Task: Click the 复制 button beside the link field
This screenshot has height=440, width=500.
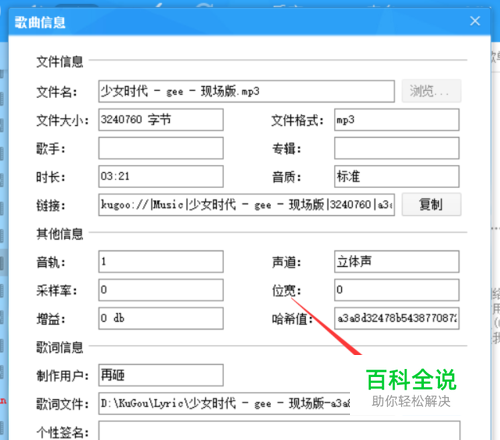Action: (x=431, y=204)
